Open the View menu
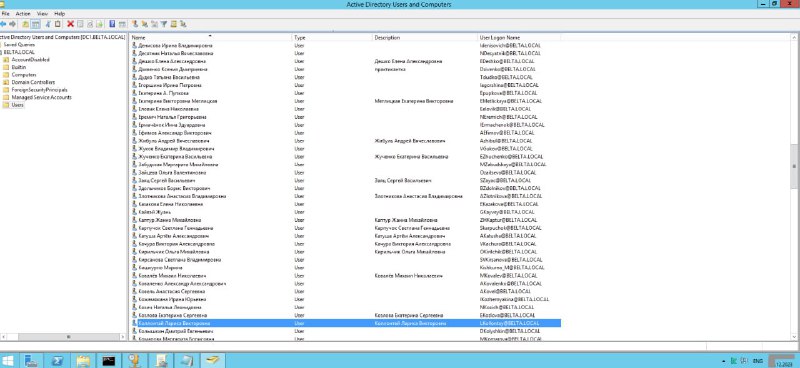The width and height of the screenshot is (800, 368). click(x=42, y=14)
